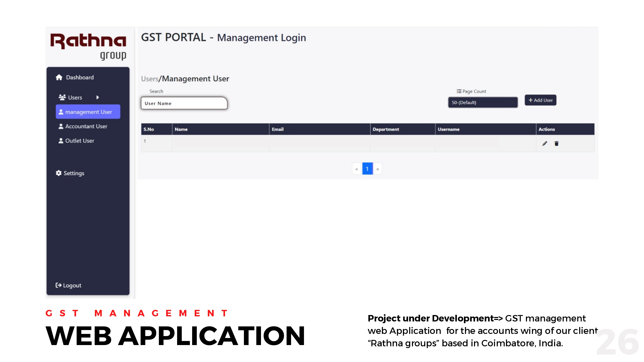Go to the next page with » arrow

tap(378, 169)
